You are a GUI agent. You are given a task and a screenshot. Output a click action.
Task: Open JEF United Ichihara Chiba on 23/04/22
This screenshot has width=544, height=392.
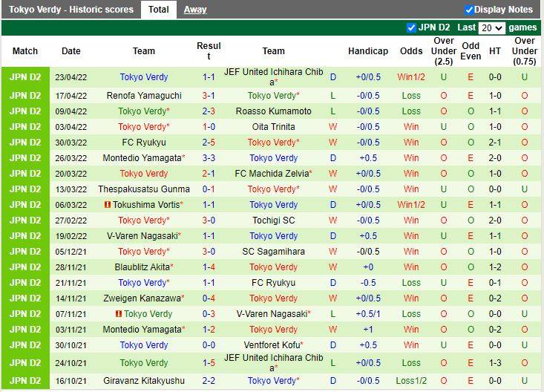(273, 77)
